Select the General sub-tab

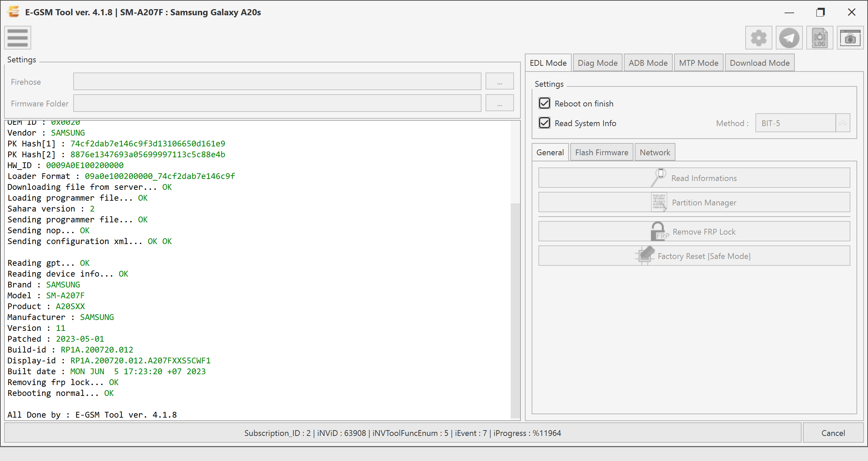[550, 153]
